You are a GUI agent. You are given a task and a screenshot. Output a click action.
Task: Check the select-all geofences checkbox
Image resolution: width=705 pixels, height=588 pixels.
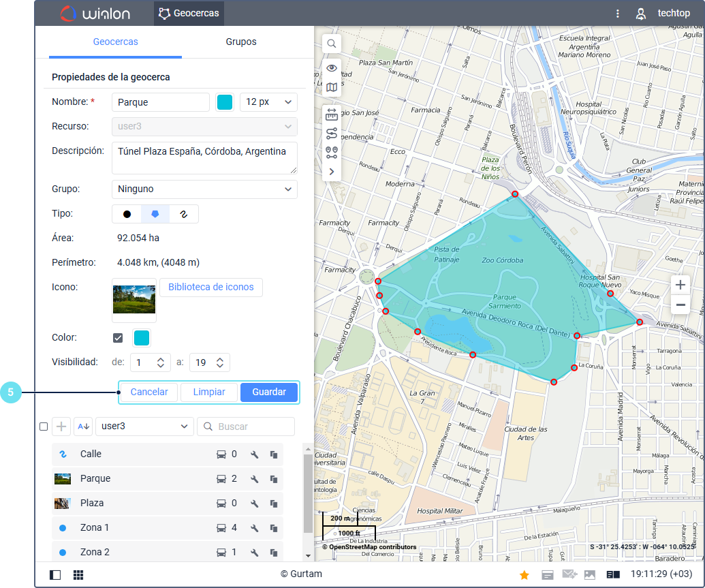(44, 427)
